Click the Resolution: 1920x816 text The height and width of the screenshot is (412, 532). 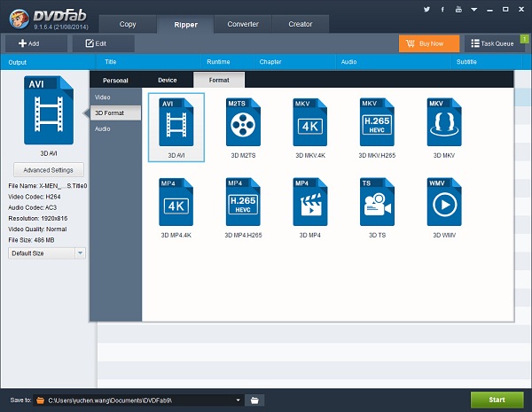click(x=37, y=218)
